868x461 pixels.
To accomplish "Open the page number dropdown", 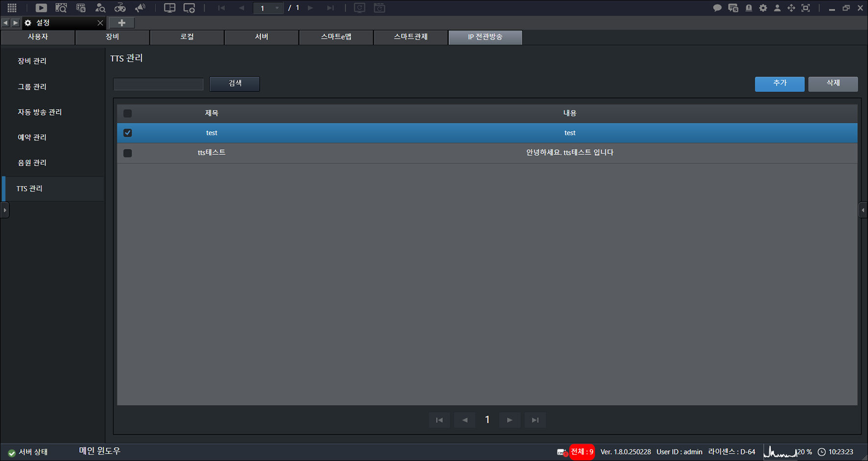I will (268, 8).
